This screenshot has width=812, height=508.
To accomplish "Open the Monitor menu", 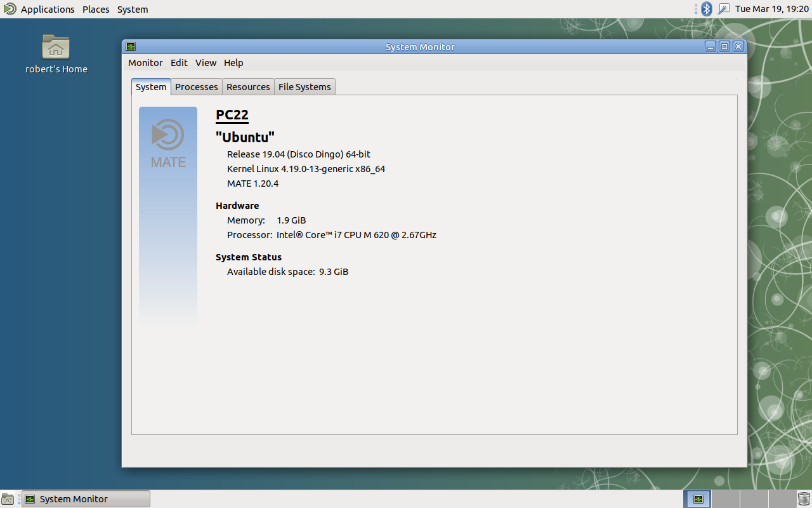I will (x=145, y=63).
